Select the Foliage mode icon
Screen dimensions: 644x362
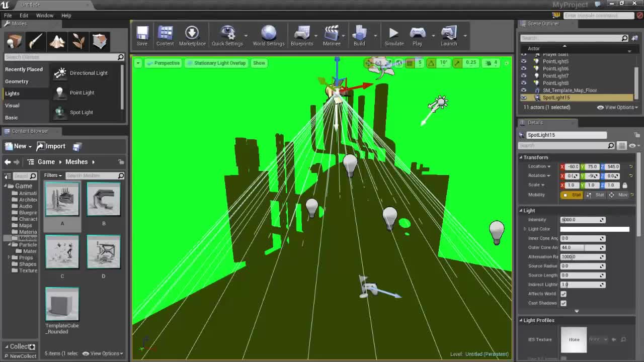click(78, 41)
